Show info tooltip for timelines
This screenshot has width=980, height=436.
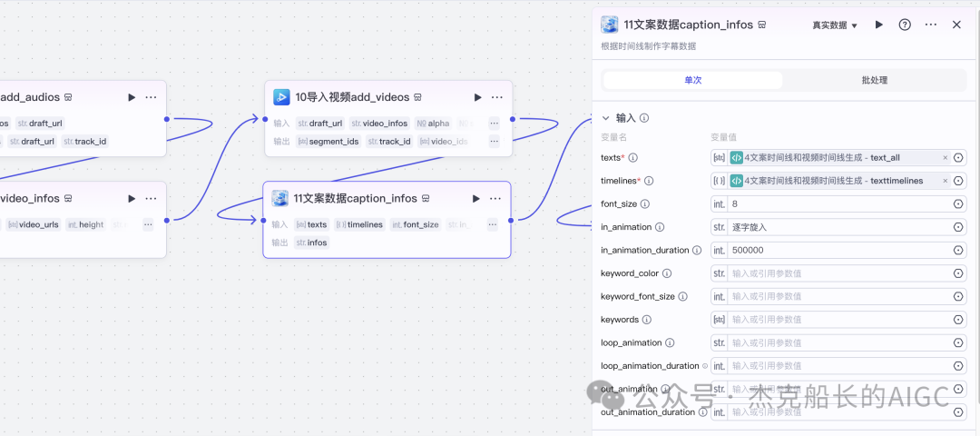click(649, 181)
